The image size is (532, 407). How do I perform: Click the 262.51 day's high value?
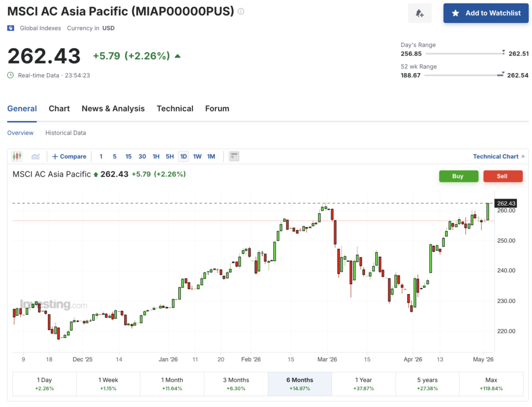[x=518, y=54]
